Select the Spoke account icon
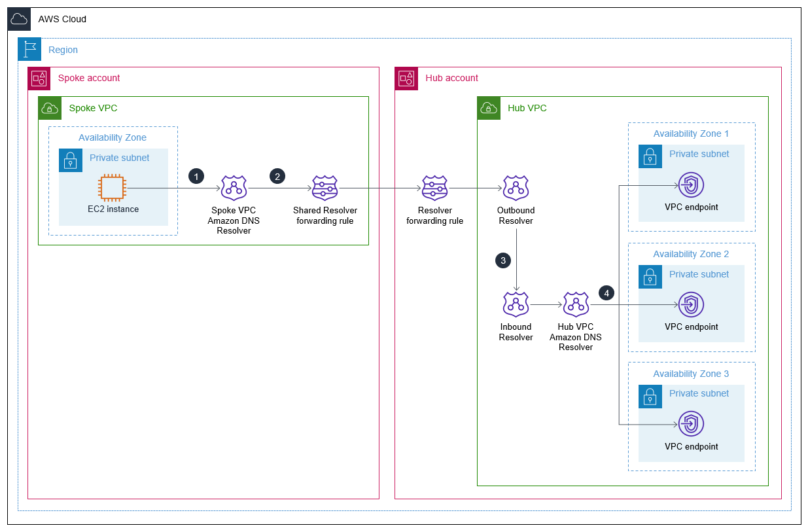The height and width of the screenshot is (532, 808). pyautogui.click(x=39, y=79)
